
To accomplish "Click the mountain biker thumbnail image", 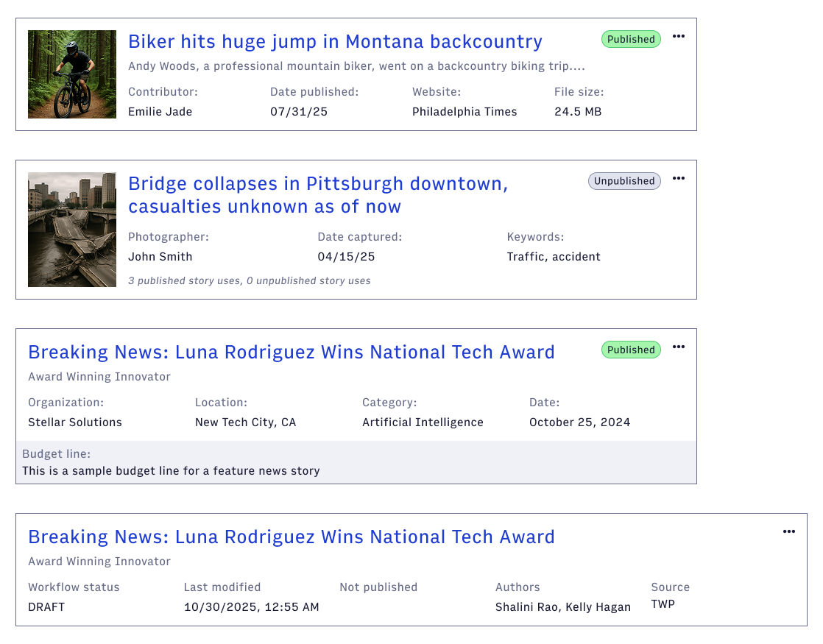I will 72,74.
